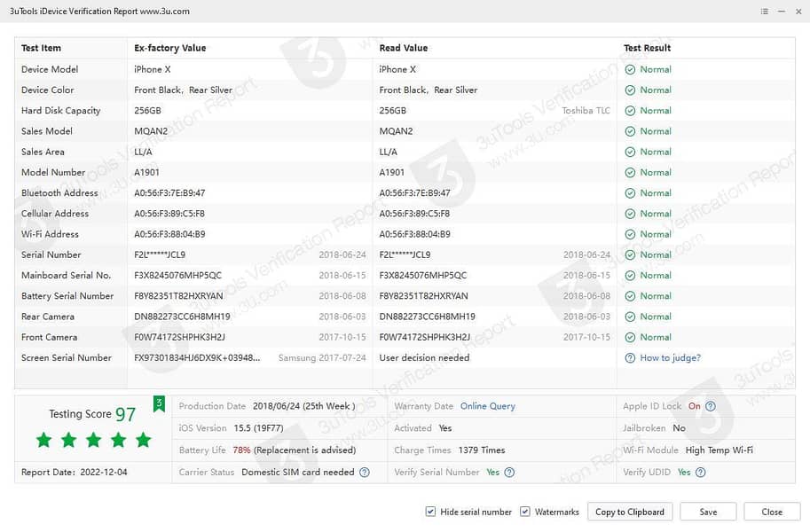Screen dimensions: 810x532
Task: Open the Apple ID Lock help icon
Action: [x=711, y=406]
